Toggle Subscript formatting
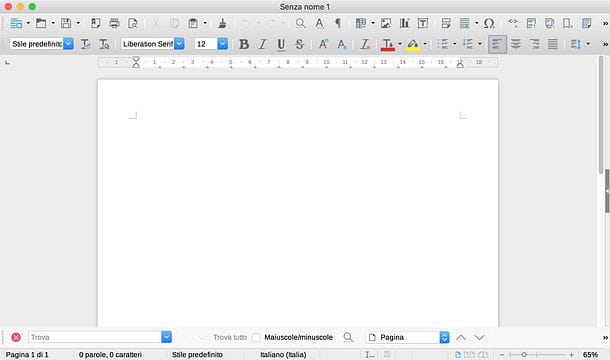Screen dimensions: 610x360 point(342,44)
